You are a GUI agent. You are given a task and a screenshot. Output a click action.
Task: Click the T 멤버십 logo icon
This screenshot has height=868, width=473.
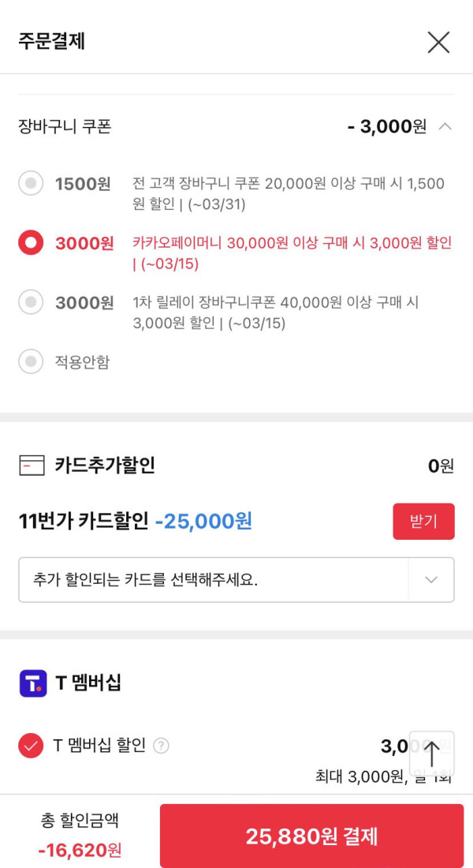33,683
